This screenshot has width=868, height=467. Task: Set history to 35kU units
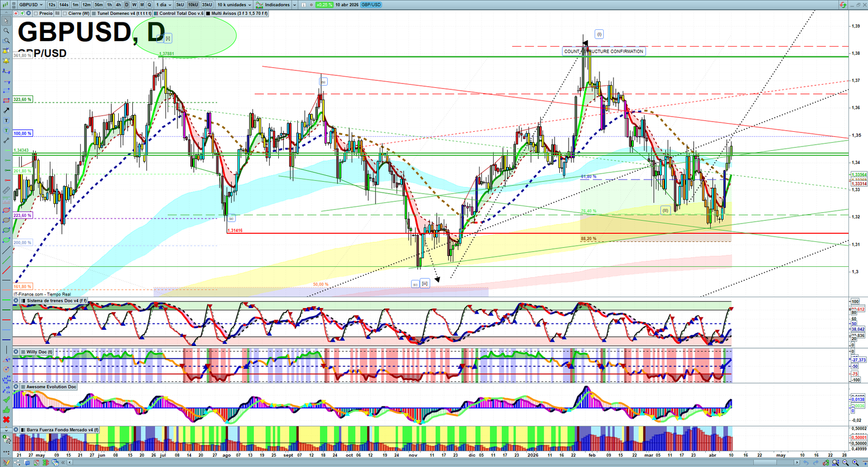(x=207, y=4)
